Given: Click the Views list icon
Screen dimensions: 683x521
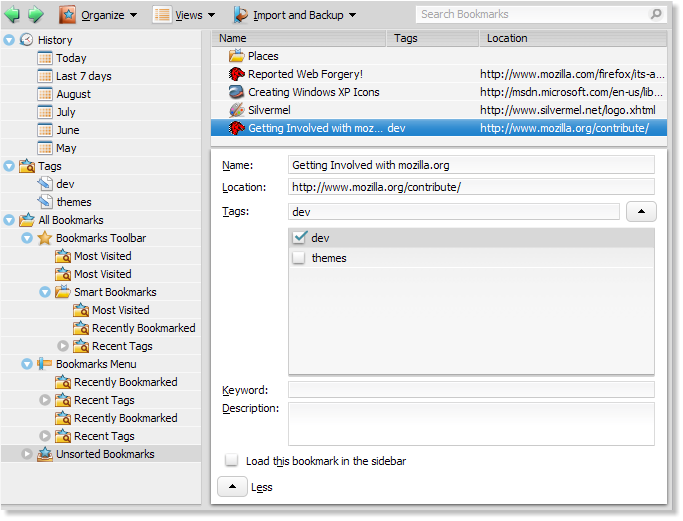Looking at the screenshot, I should coord(162,15).
